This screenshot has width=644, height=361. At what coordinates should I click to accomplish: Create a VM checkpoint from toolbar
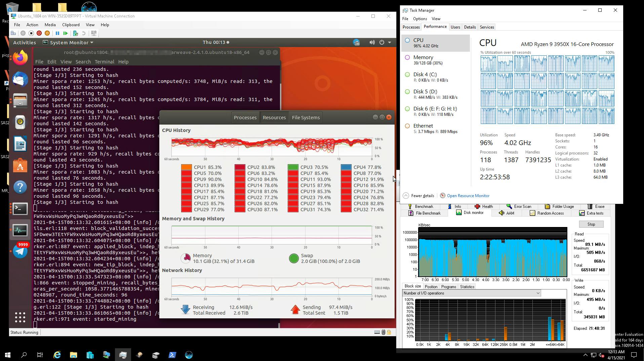coord(76,33)
